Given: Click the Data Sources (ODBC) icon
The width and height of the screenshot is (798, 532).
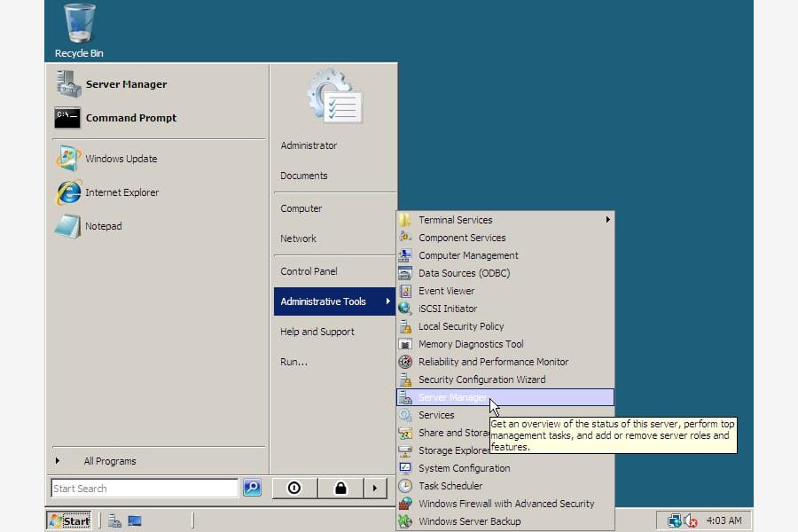Looking at the screenshot, I should 405,273.
